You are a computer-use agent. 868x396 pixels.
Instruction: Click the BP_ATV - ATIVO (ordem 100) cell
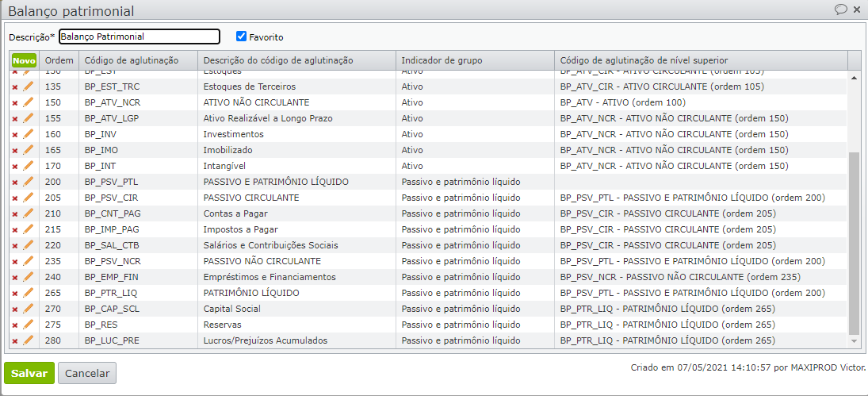coord(701,102)
